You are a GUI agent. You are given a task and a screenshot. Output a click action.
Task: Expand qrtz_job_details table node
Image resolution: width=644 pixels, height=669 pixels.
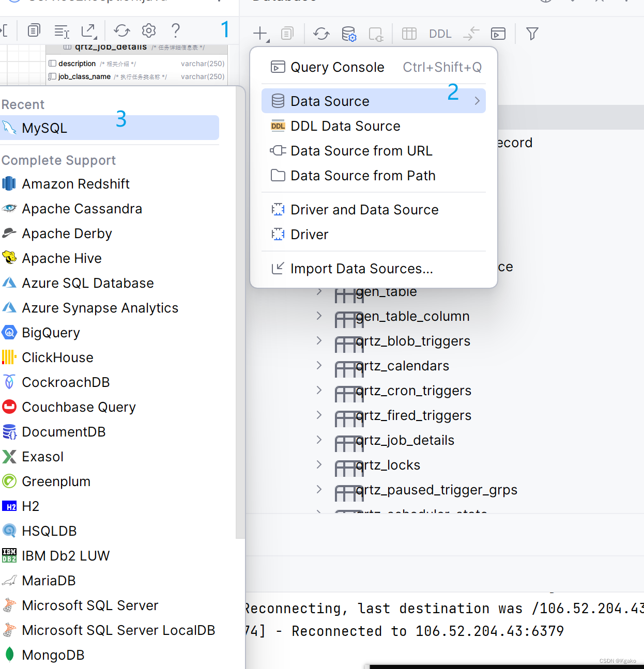tap(319, 440)
